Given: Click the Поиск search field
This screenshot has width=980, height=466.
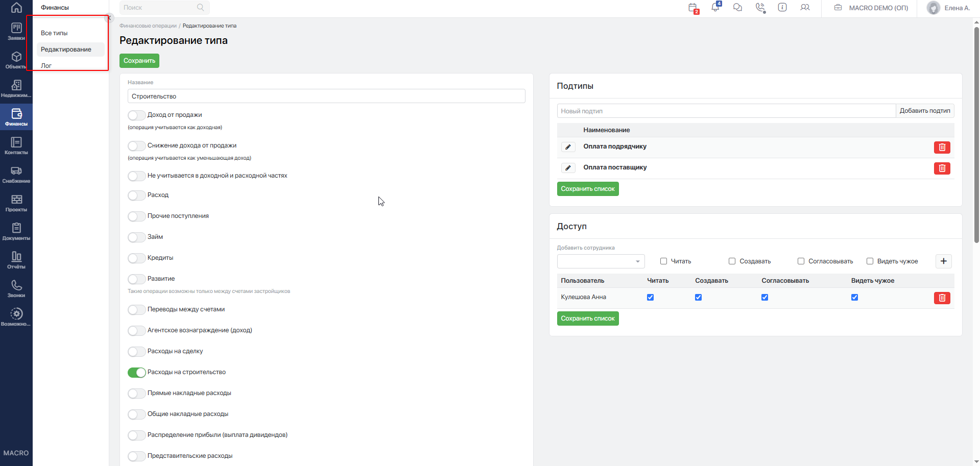Looking at the screenshot, I should pos(164,8).
